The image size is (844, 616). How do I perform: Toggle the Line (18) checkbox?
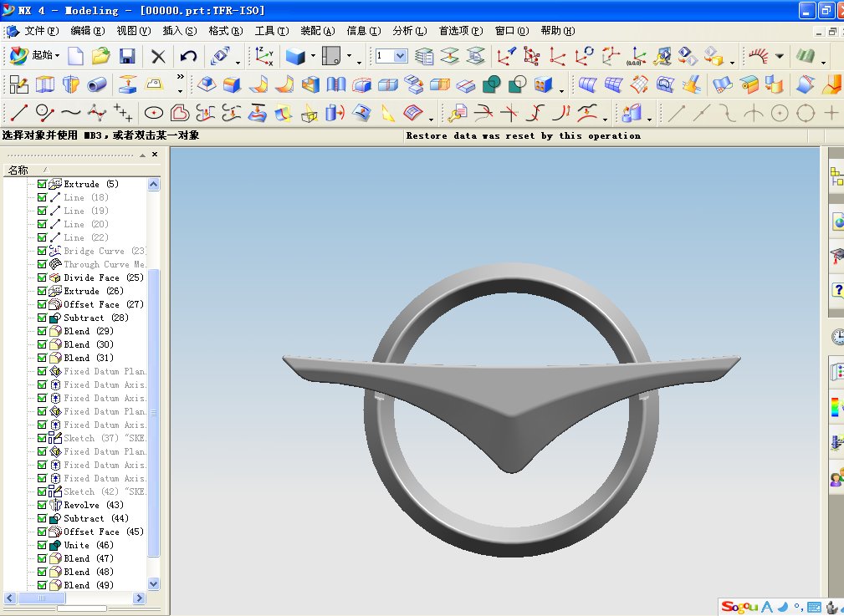coord(42,197)
